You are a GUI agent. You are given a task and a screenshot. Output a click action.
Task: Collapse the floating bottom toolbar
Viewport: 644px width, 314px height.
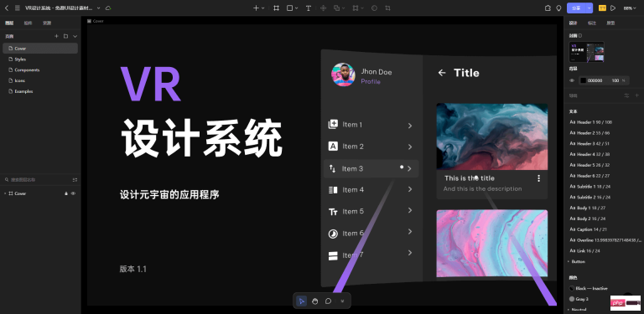pyautogui.click(x=342, y=301)
